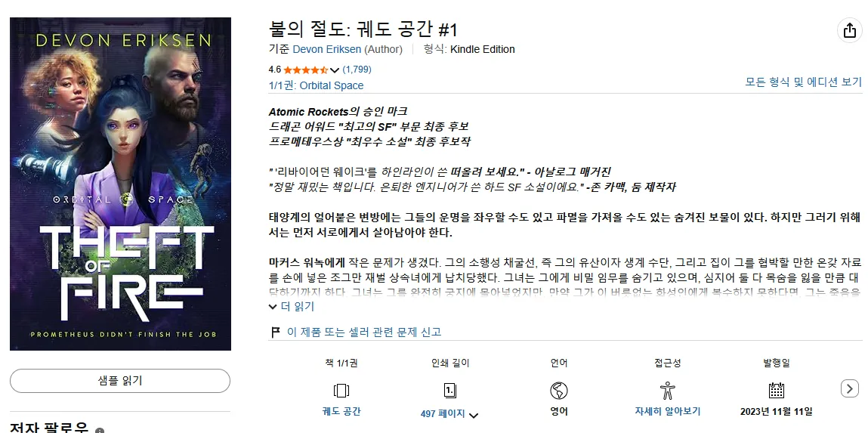Click the publication date calendar icon
868x433 pixels.
tap(776, 391)
